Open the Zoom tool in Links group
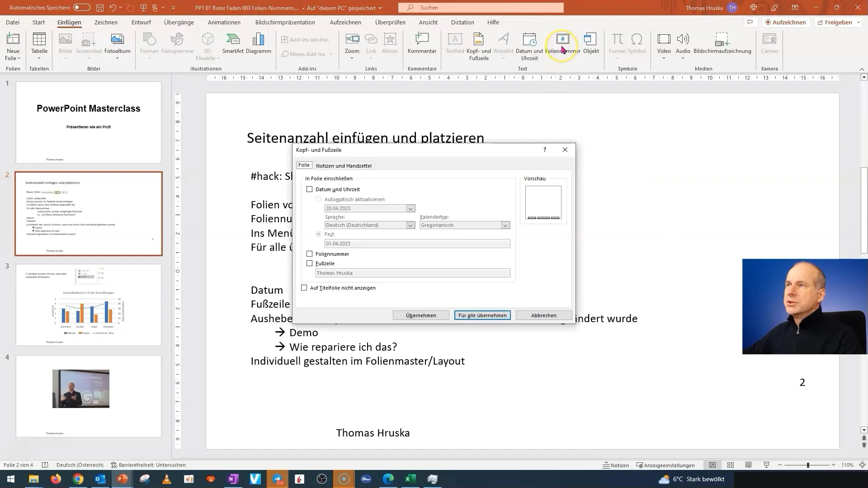 [352, 45]
